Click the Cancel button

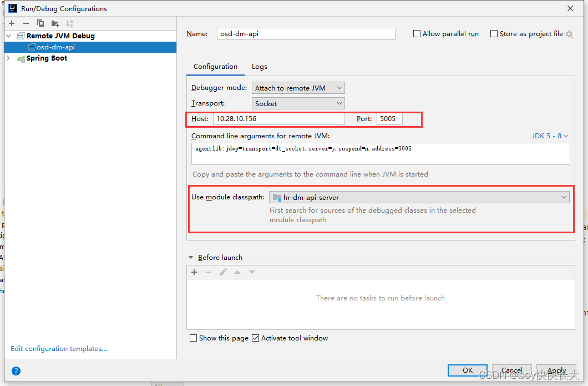click(512, 370)
